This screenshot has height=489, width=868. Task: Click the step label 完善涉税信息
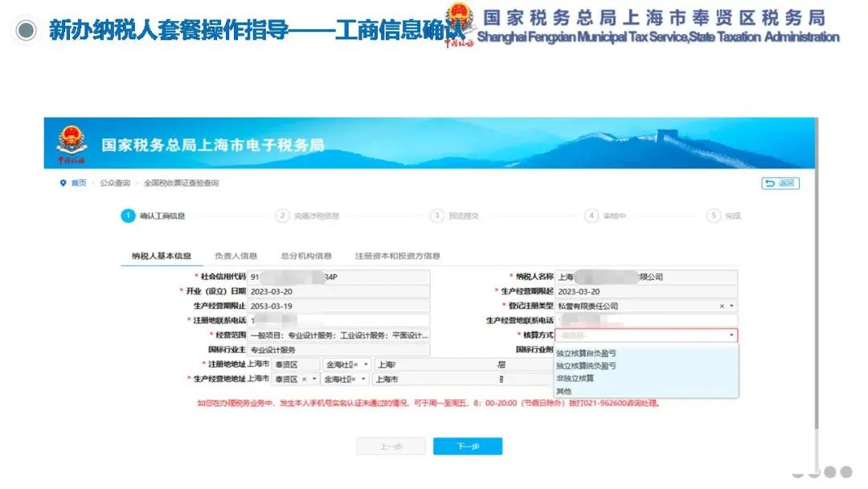coord(317,216)
